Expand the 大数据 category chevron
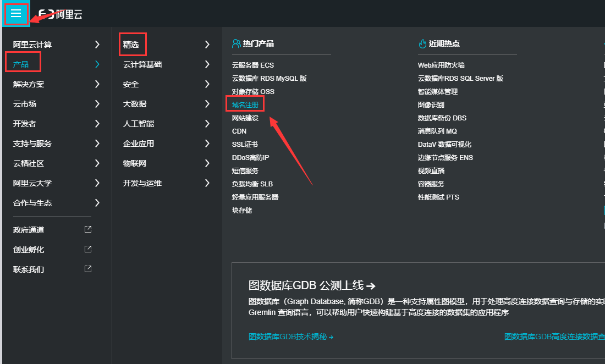 point(207,104)
